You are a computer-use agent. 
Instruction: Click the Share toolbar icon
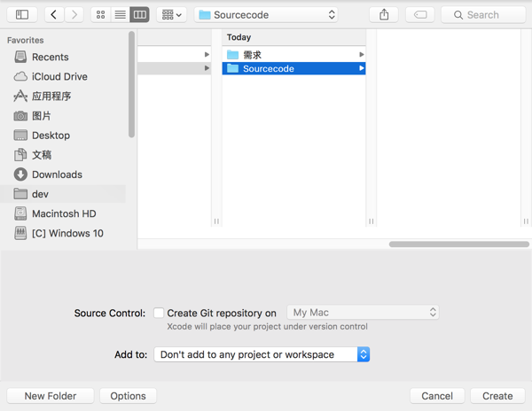[384, 14]
